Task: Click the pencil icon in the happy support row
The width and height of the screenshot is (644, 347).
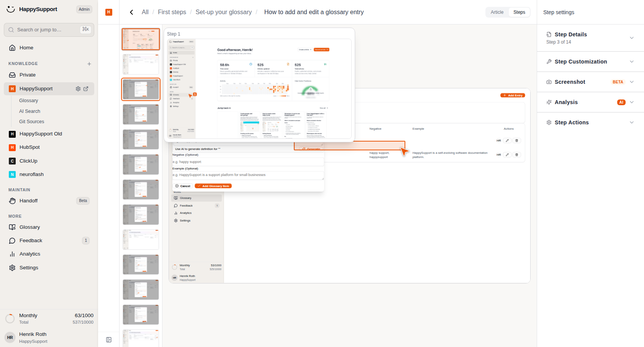Action: (x=507, y=155)
